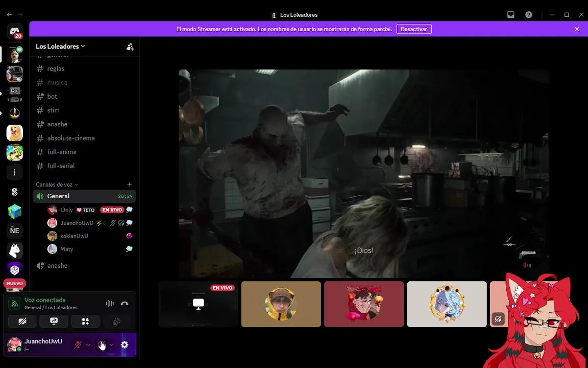Open the musica text channel
This screenshot has height=368, width=588.
(x=84, y=83)
